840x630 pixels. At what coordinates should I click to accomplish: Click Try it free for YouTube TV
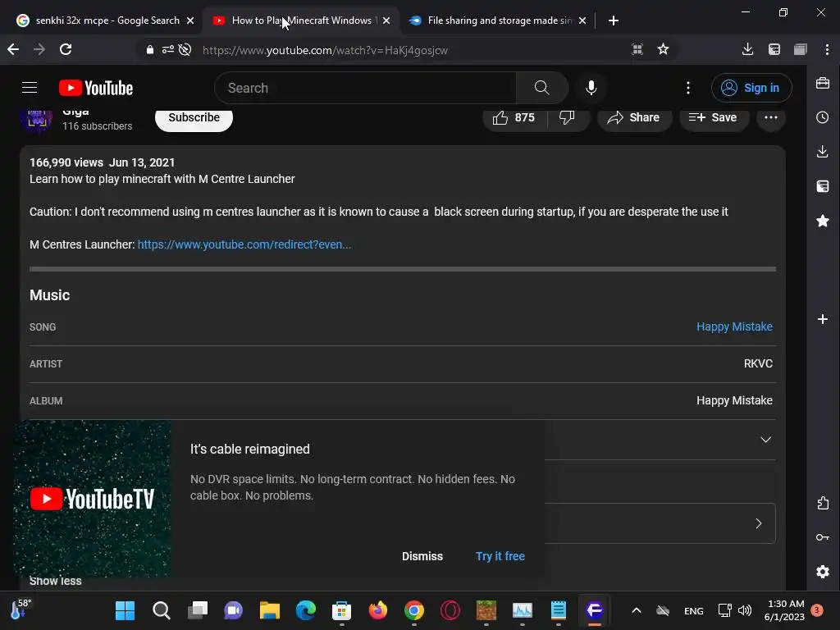[x=500, y=556]
